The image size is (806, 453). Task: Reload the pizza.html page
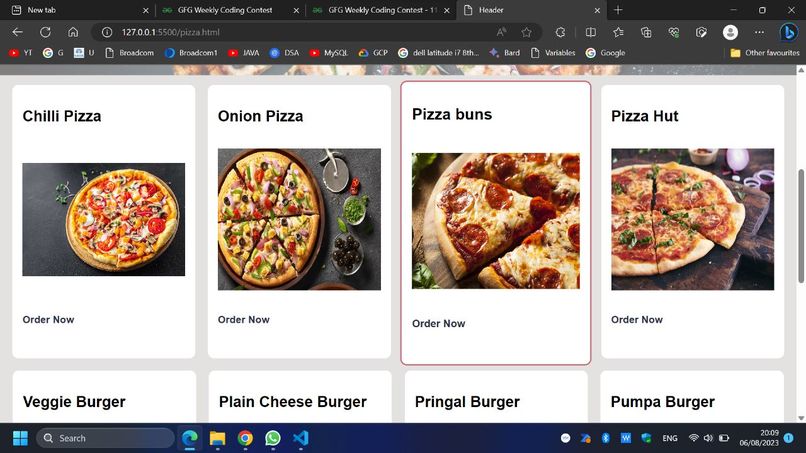[x=45, y=32]
